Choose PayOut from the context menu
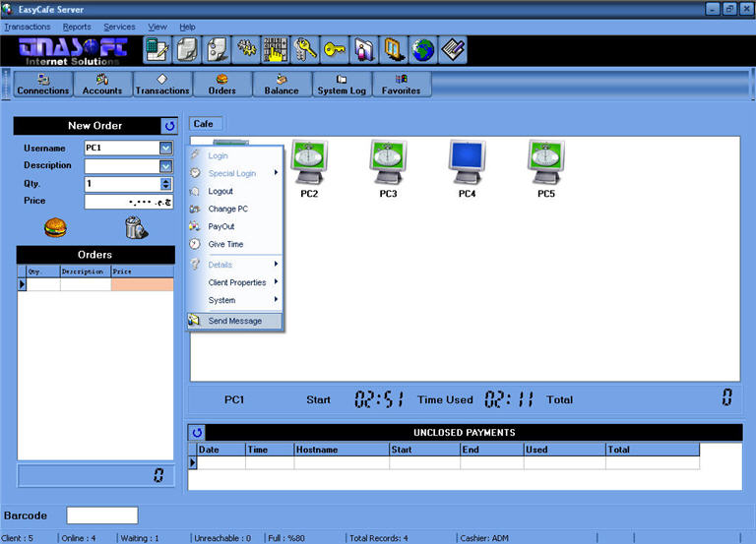Image resolution: width=756 pixels, height=544 pixels. [234, 226]
